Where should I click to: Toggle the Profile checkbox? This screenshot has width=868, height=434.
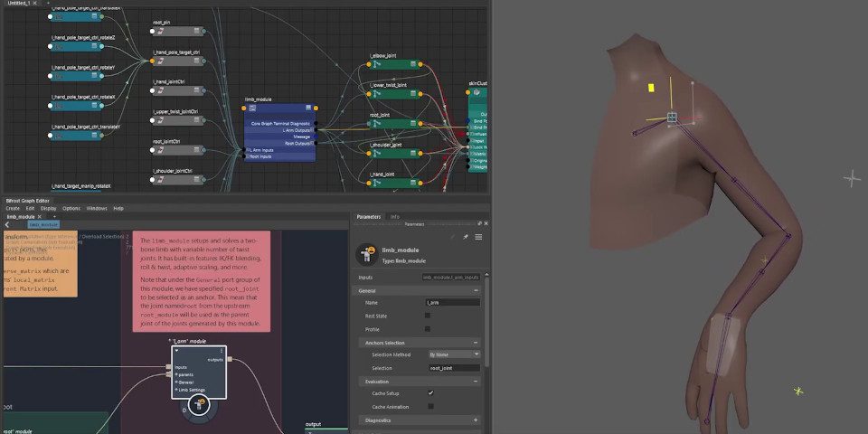point(429,329)
